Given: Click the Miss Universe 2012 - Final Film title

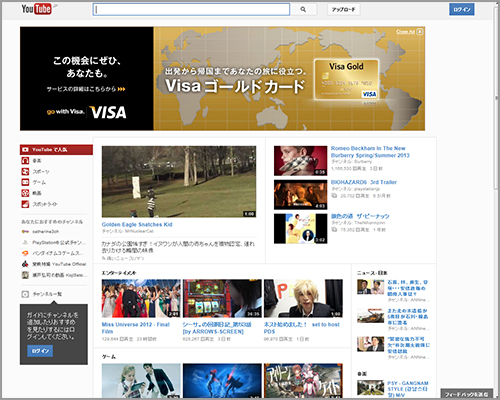Looking at the screenshot, I should click(136, 328).
